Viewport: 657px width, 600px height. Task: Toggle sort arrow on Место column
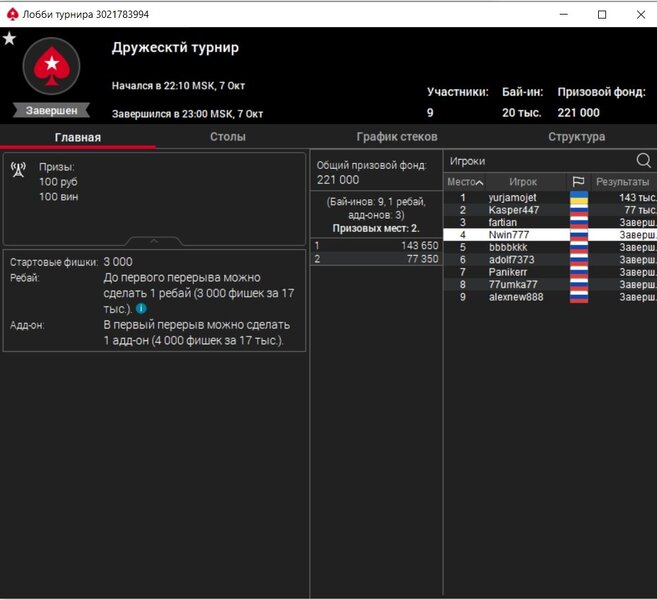(x=479, y=183)
